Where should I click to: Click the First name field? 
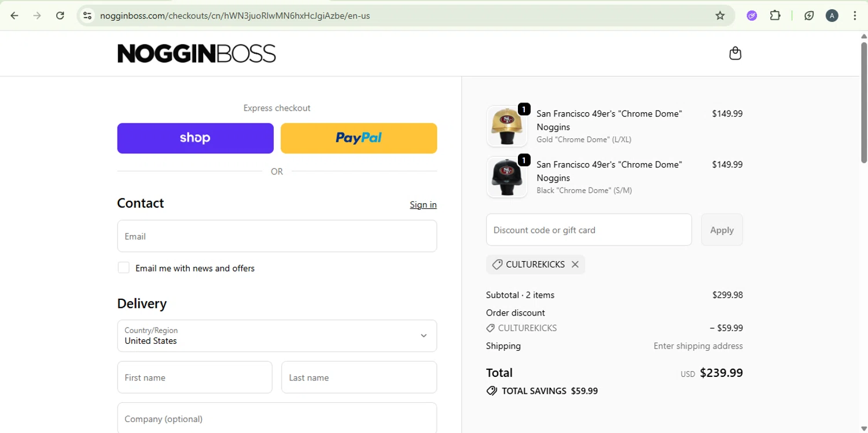pos(194,377)
